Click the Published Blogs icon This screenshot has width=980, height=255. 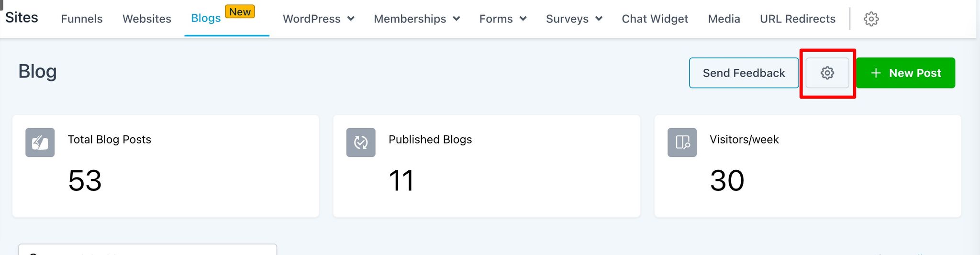click(361, 143)
